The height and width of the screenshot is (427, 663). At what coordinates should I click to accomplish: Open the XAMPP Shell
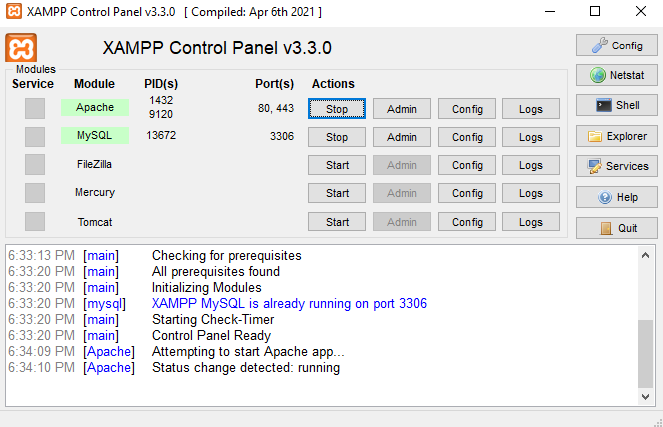pos(616,105)
